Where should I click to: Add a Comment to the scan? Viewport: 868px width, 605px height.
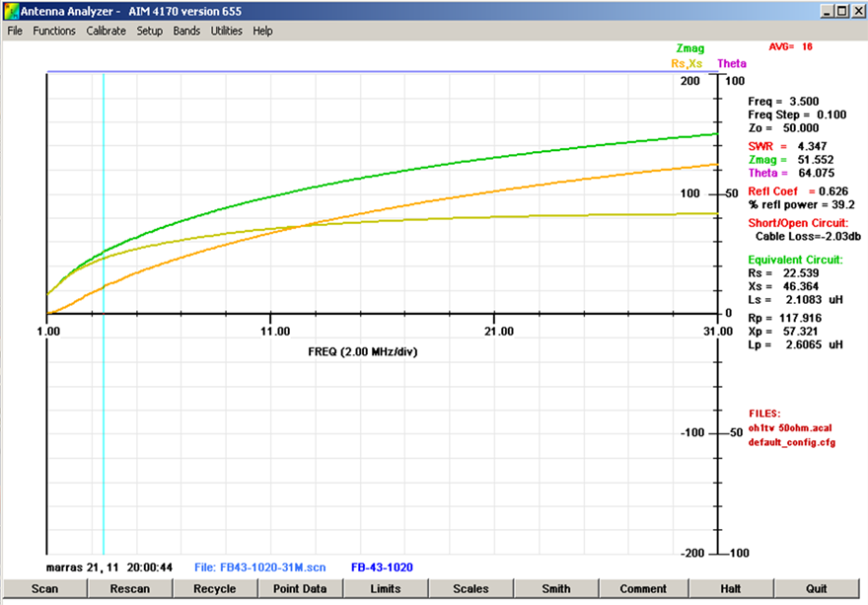pyautogui.click(x=643, y=589)
